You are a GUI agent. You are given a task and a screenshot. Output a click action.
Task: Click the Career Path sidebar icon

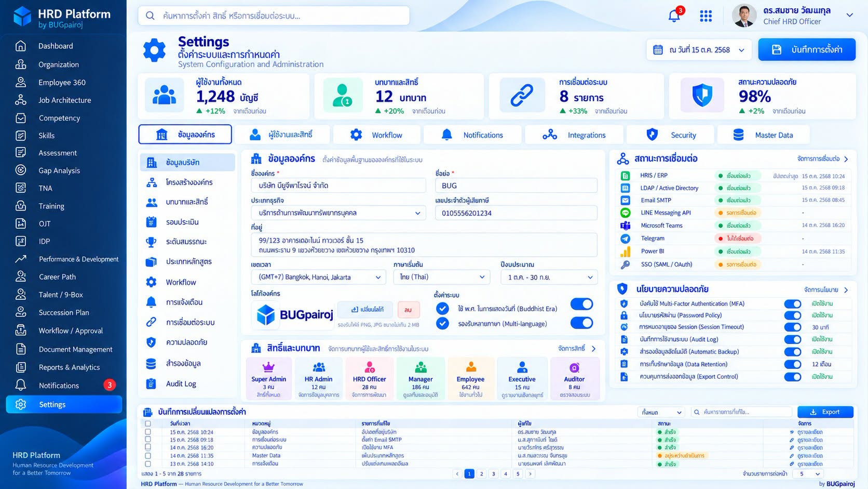coord(21,276)
